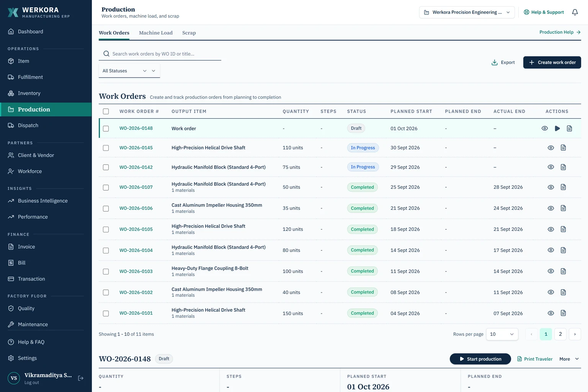The height and width of the screenshot is (392, 588).
Task: Click the Help & Support link
Action: tap(544, 12)
